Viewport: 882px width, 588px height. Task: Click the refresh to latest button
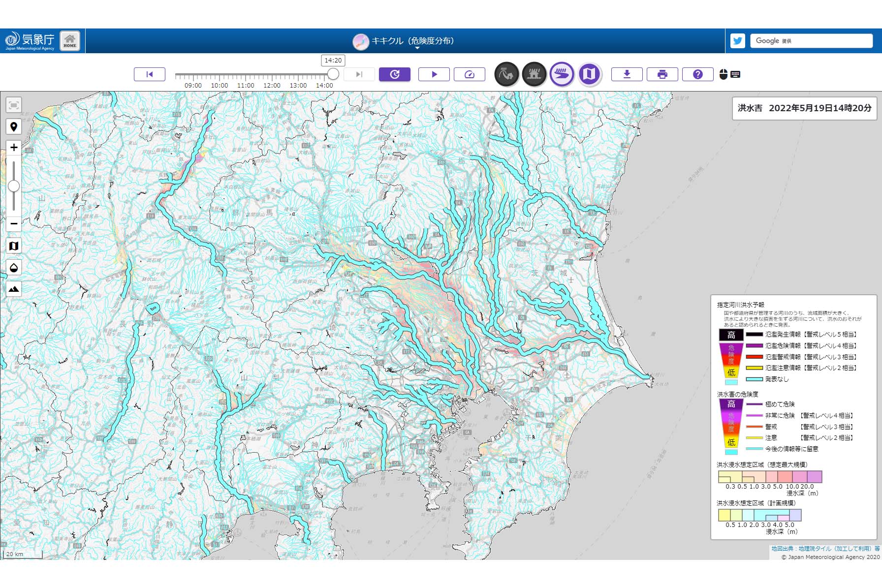394,74
